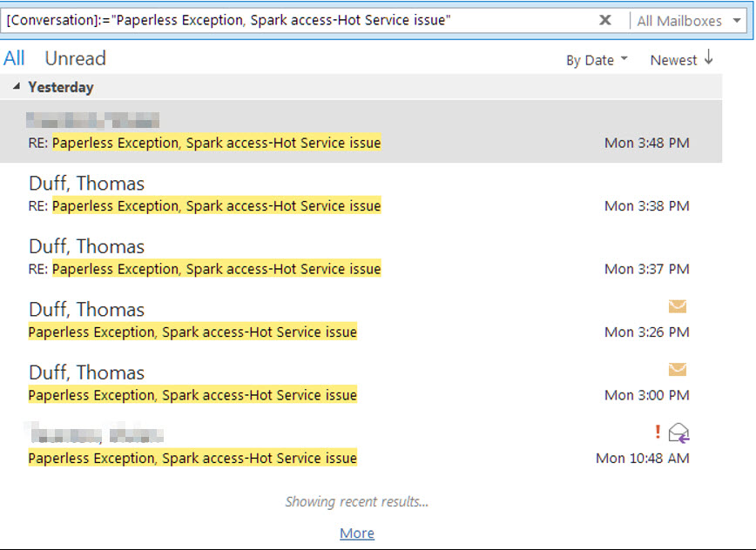This screenshot has width=756, height=550.
Task: Clear the search query with the X icon
Action: click(x=606, y=19)
